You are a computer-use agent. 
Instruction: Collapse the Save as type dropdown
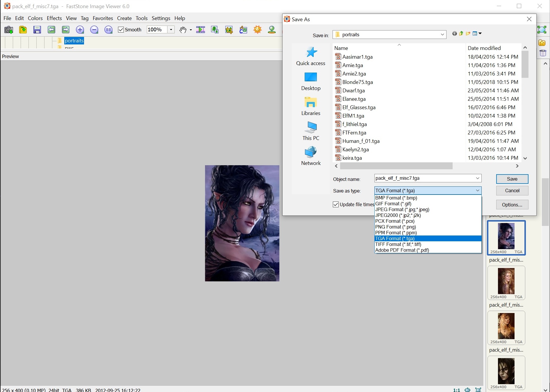click(477, 190)
